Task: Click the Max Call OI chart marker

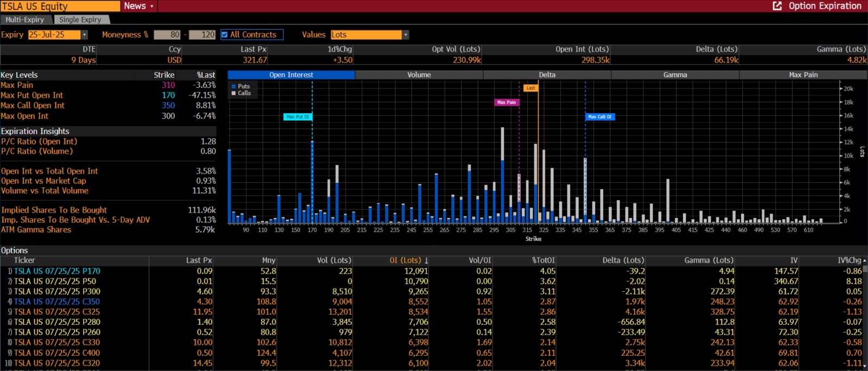Action: pos(600,117)
